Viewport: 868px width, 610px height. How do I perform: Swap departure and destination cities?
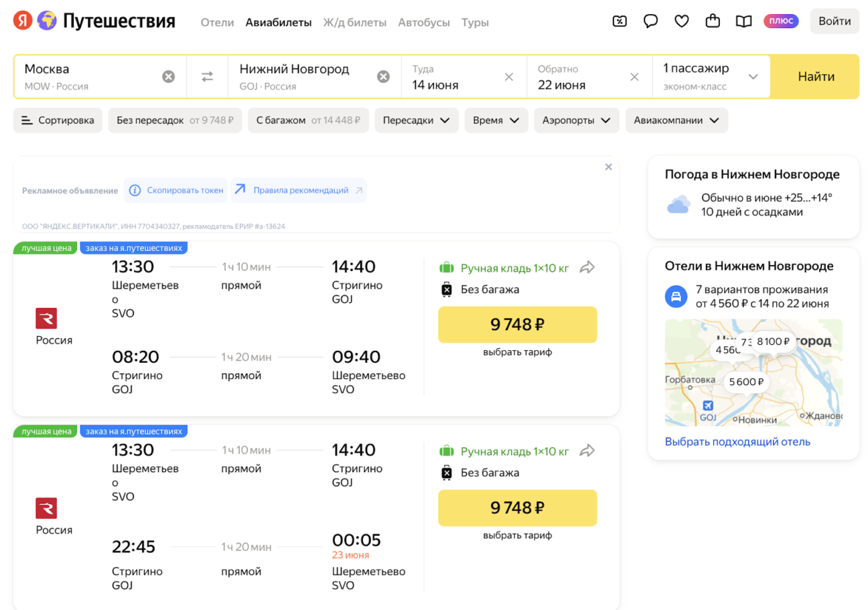coord(208,76)
